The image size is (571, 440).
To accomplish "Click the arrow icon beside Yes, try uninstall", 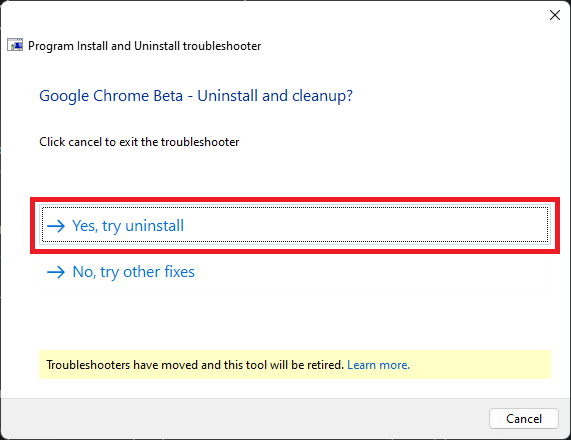I will coord(56,226).
